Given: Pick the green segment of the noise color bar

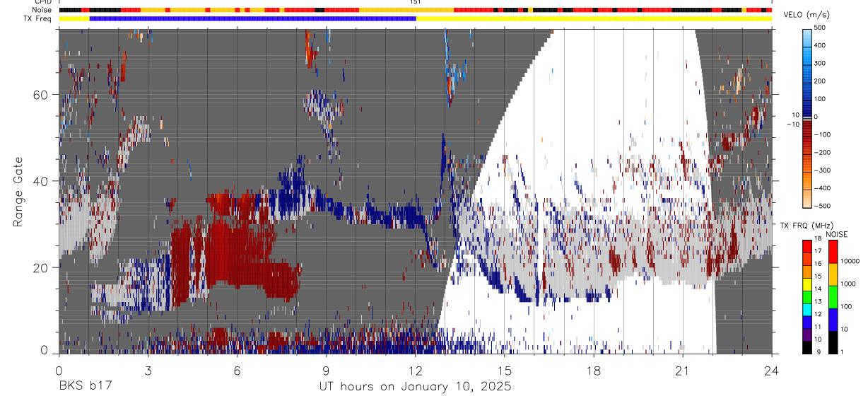Looking at the screenshot, I should (833, 297).
